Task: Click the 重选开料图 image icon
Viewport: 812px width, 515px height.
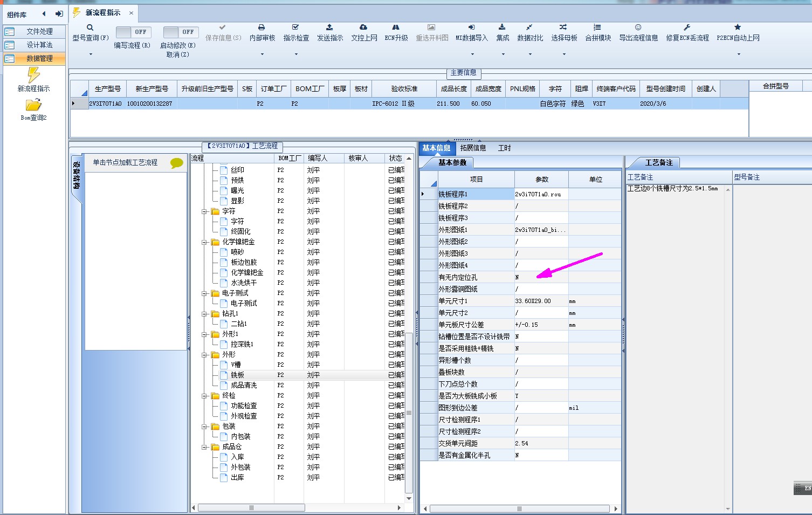Action: pos(431,27)
